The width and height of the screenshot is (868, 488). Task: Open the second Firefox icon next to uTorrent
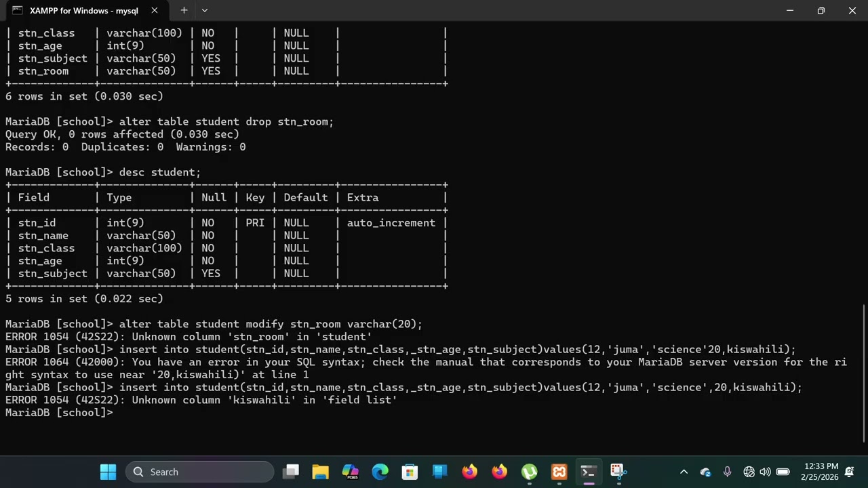coord(499,472)
